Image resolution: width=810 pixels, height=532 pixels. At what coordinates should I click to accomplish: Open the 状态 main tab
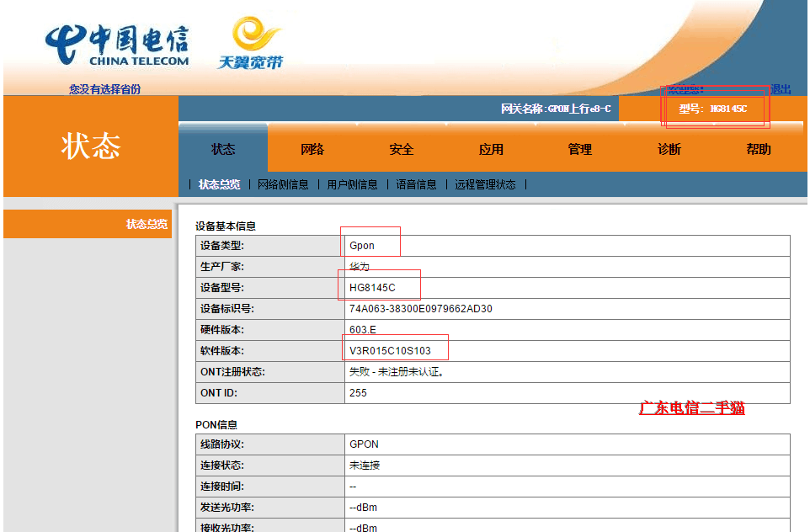223,149
